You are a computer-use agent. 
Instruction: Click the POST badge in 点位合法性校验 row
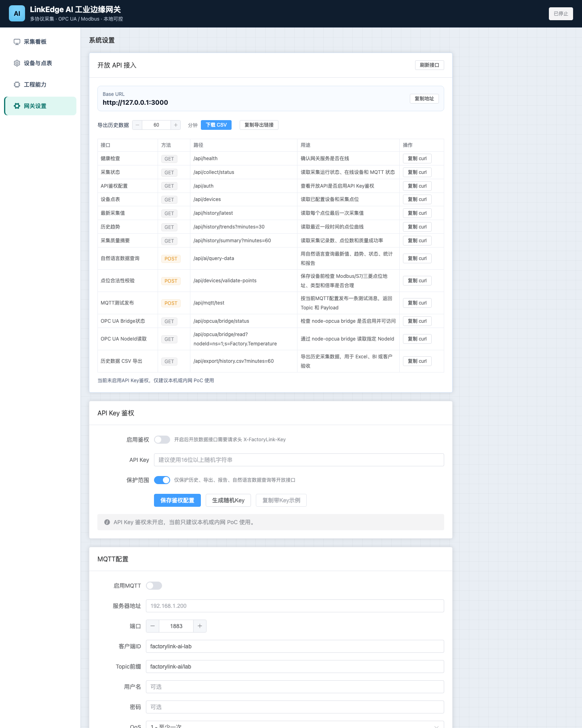171,281
